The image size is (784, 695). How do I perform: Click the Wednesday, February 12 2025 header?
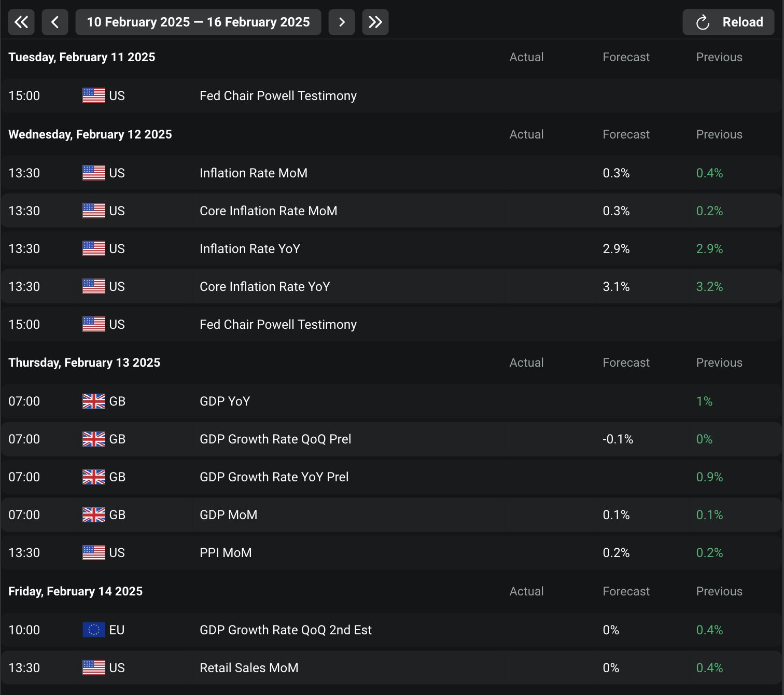[x=90, y=134]
